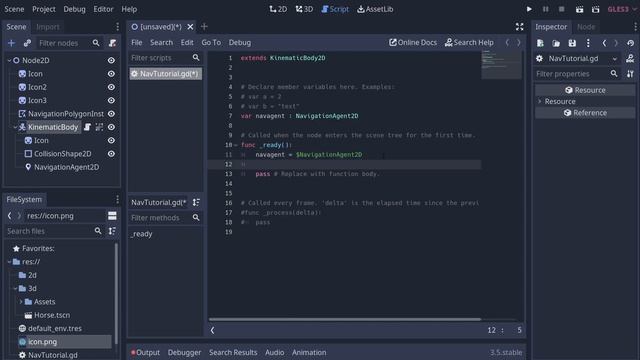The width and height of the screenshot is (640, 360).
Task: Add a new node in Scene dock
Action: tap(11, 43)
